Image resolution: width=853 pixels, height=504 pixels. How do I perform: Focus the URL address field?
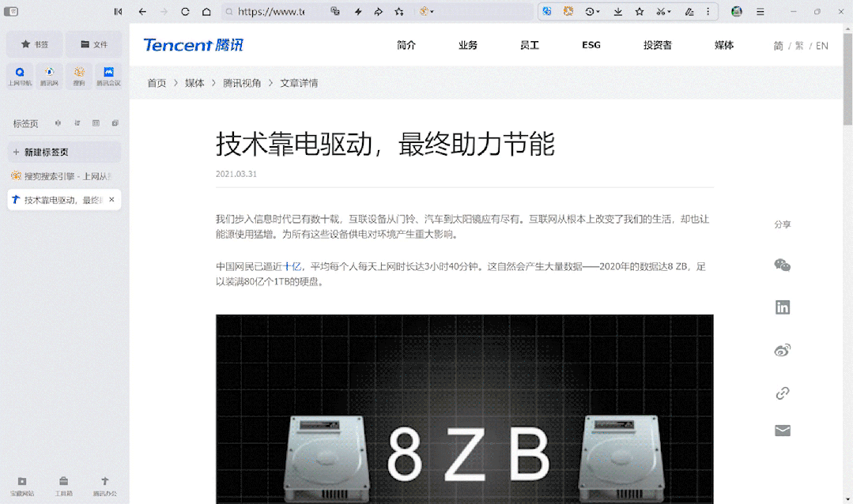coord(271,11)
